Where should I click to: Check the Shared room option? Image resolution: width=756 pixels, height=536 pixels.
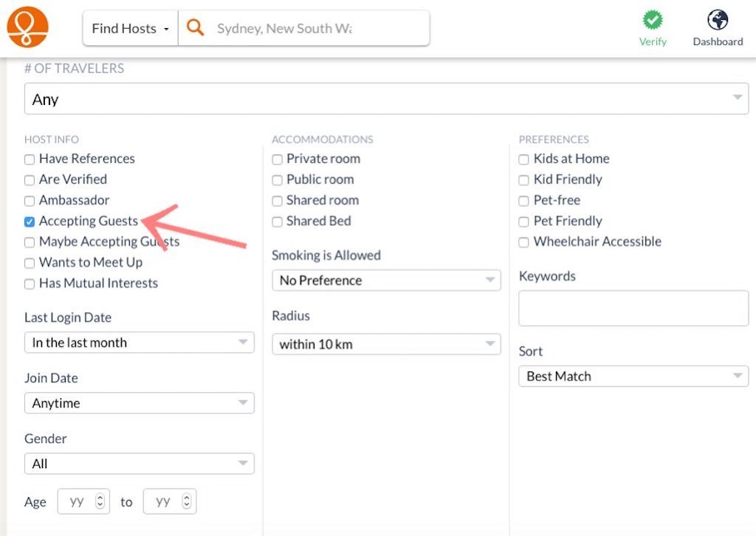pos(278,201)
